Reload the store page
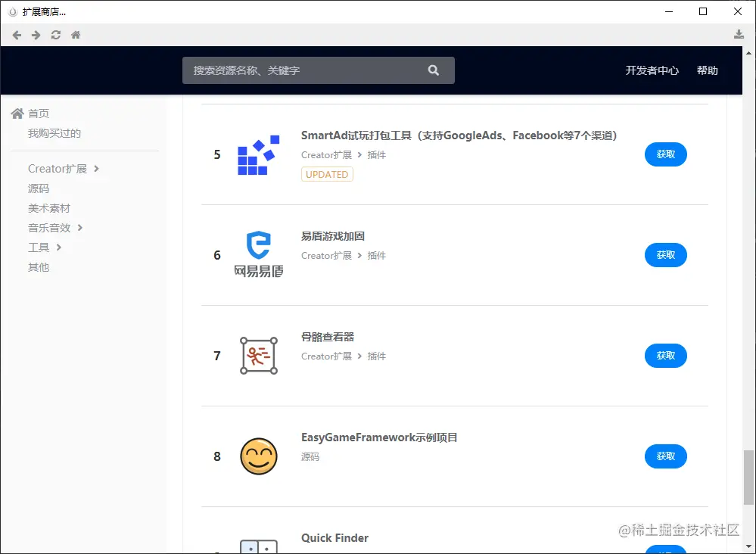This screenshot has width=756, height=554. tap(56, 36)
